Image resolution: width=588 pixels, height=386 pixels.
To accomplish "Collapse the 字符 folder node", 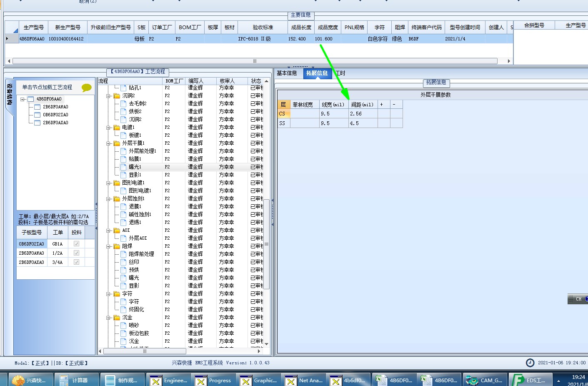I will click(x=108, y=294).
